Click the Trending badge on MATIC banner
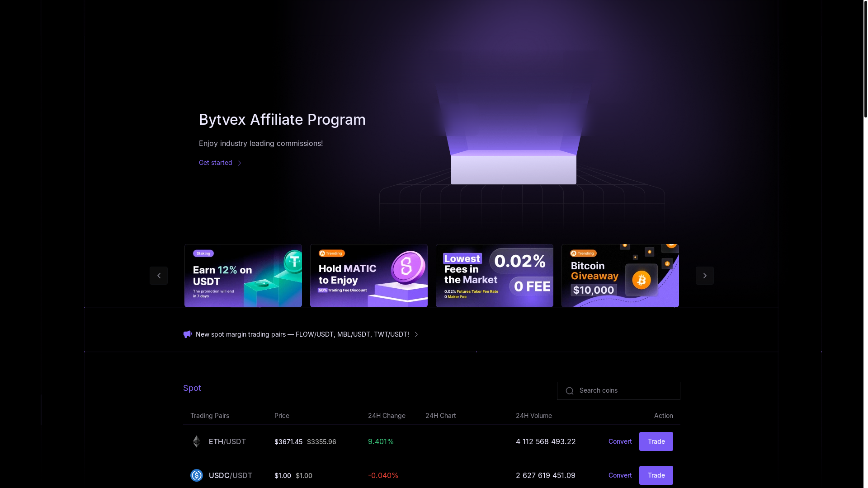The width and height of the screenshot is (868, 488). coord(332,253)
